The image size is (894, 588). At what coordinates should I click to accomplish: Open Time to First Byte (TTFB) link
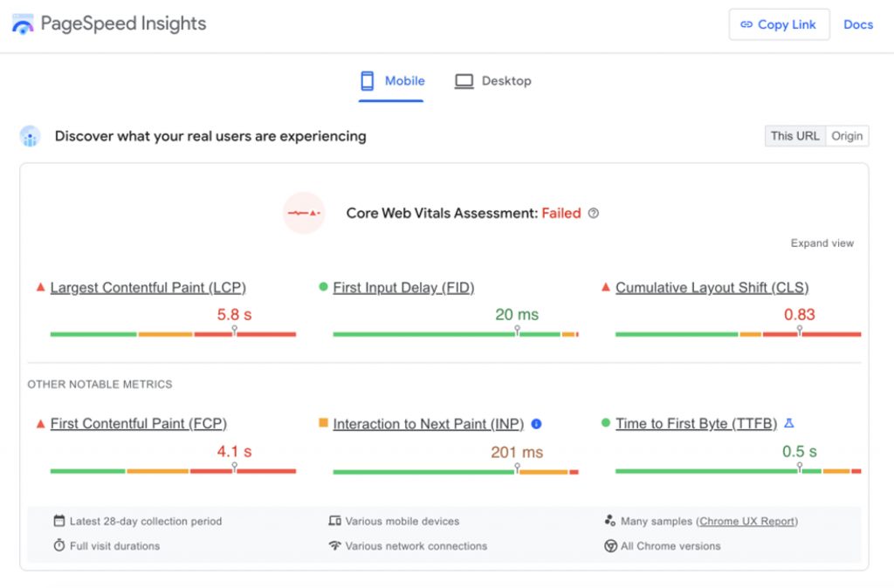point(696,424)
